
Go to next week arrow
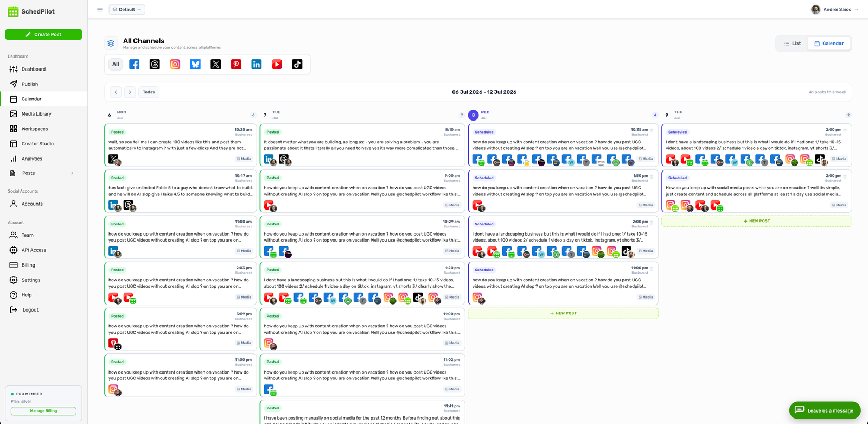point(130,92)
